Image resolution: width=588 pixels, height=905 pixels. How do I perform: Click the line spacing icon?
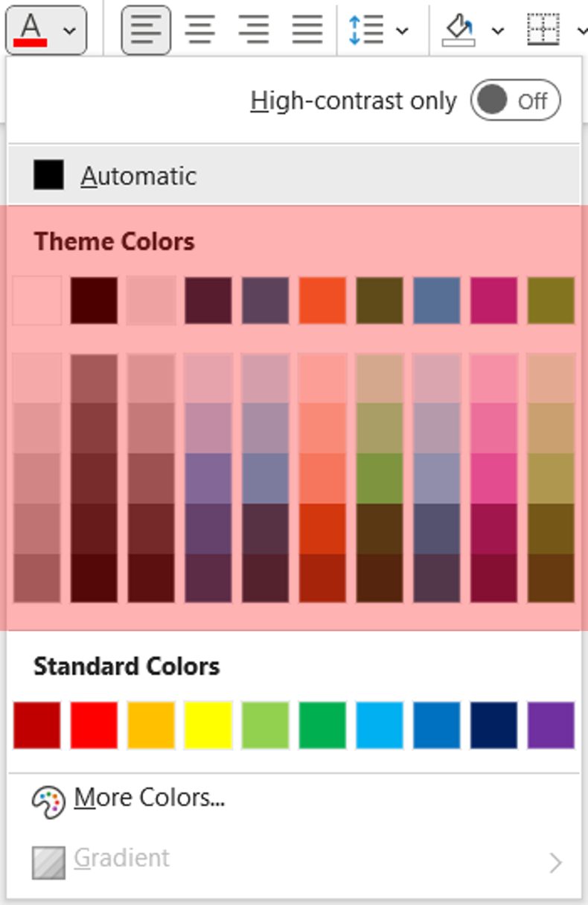pyautogui.click(x=365, y=30)
